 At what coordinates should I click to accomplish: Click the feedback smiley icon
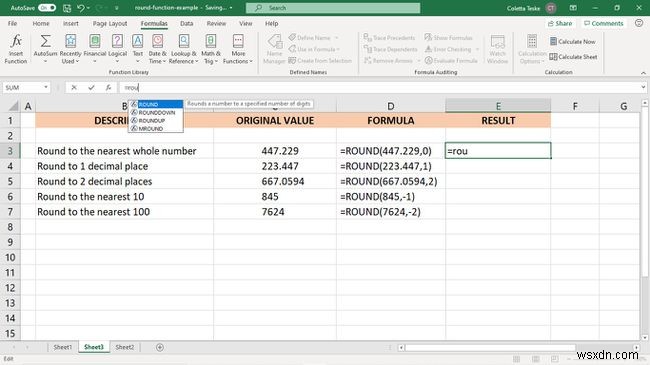pyautogui.click(x=639, y=23)
